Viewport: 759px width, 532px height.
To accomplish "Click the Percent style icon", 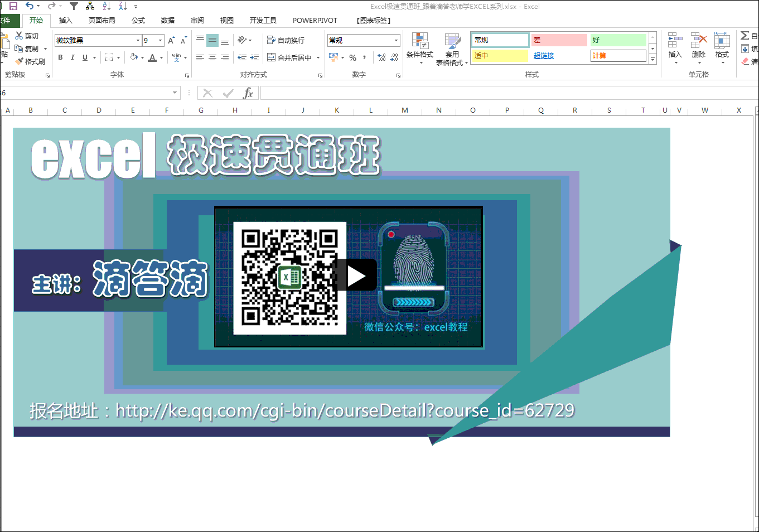I will pos(352,57).
